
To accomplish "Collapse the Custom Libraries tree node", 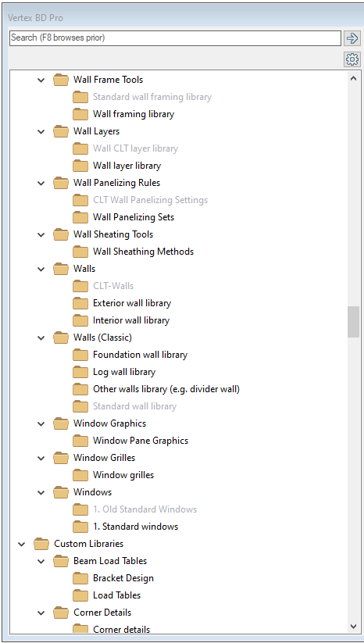I will [x=22, y=545].
